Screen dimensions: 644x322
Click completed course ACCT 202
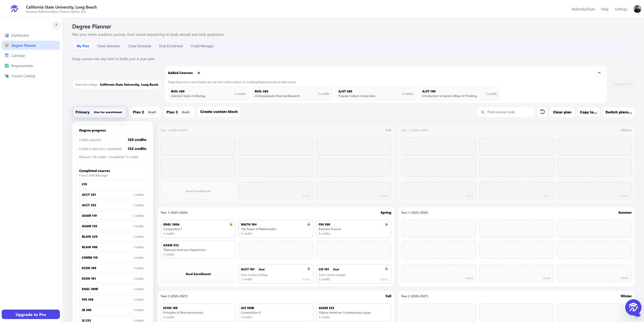[113, 205]
